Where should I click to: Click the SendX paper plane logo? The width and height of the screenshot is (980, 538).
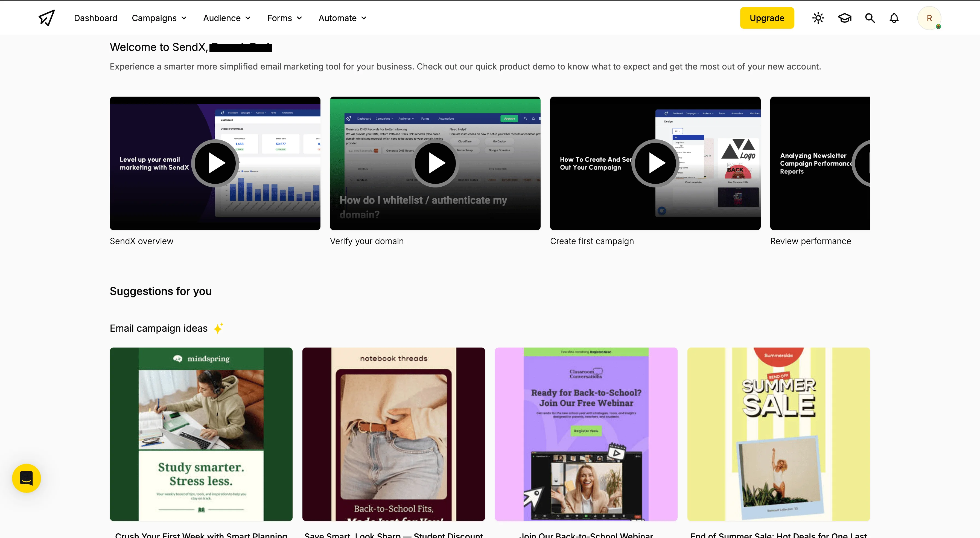tap(46, 18)
